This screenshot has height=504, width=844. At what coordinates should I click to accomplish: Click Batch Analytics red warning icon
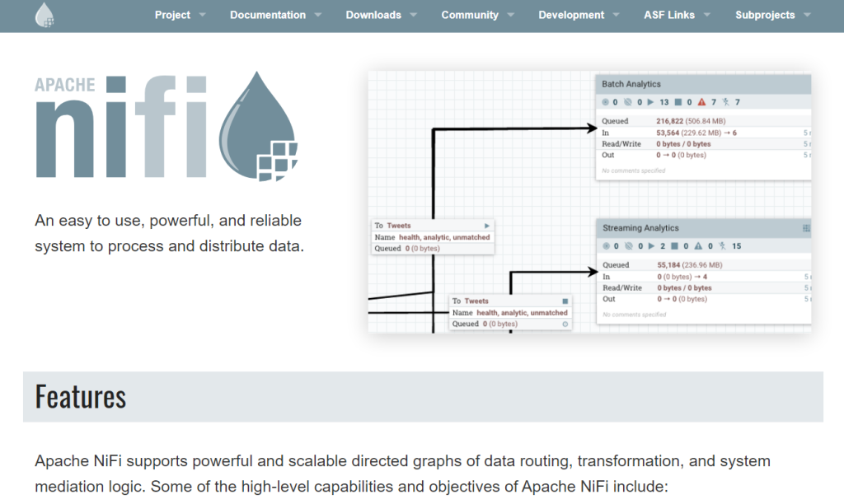(701, 101)
